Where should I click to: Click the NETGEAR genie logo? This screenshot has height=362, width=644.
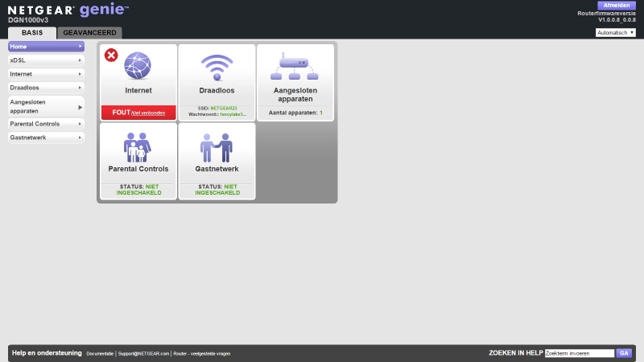(x=68, y=10)
